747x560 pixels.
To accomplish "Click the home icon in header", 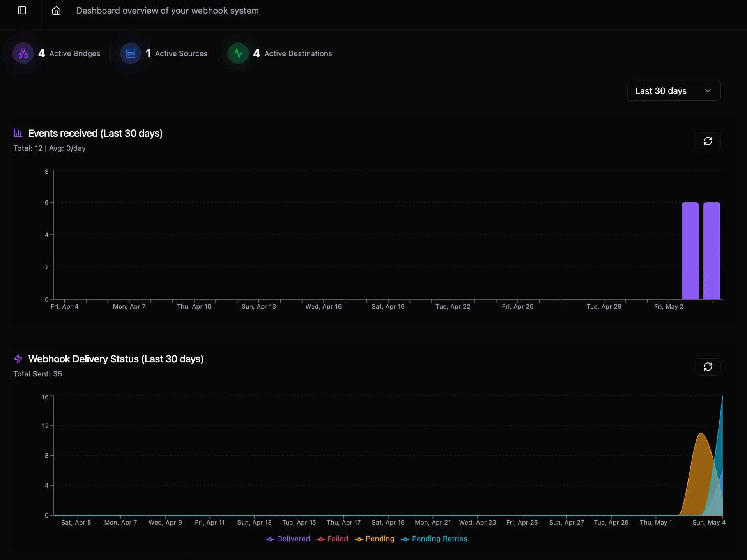I will (57, 11).
